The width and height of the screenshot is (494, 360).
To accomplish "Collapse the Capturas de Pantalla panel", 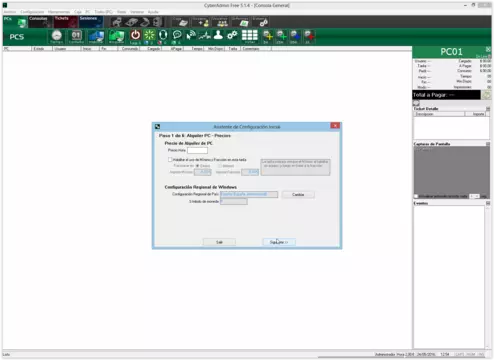I will [488, 144].
